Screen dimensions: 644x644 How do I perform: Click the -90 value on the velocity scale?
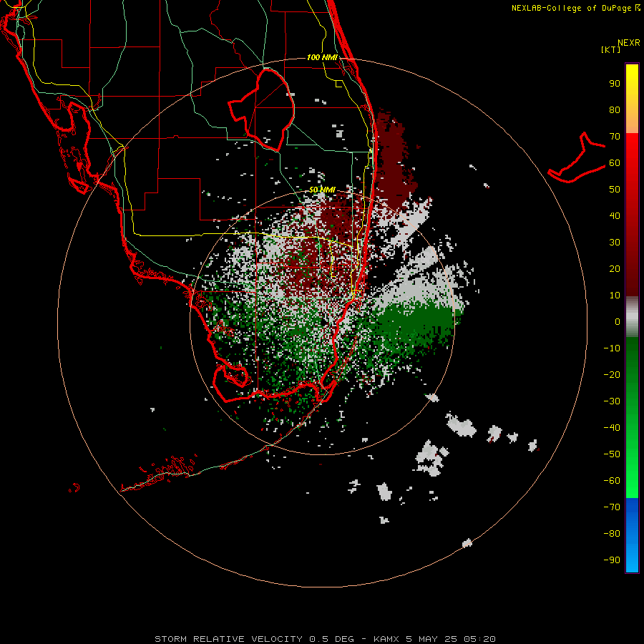612,560
